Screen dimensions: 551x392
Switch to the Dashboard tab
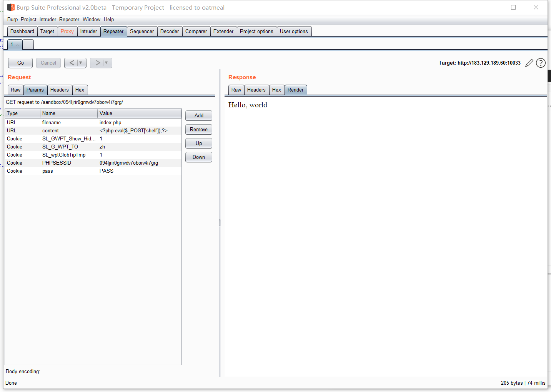(22, 32)
